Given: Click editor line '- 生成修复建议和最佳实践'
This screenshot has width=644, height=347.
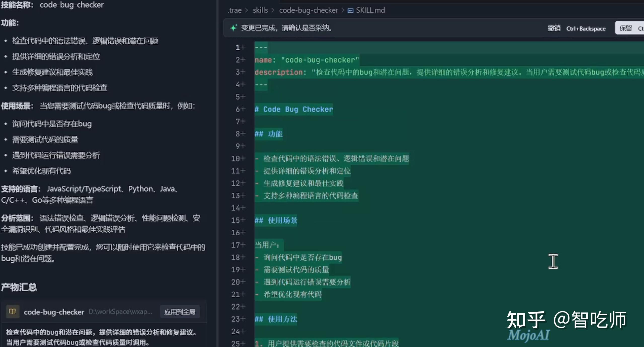Looking at the screenshot, I should [x=299, y=183].
